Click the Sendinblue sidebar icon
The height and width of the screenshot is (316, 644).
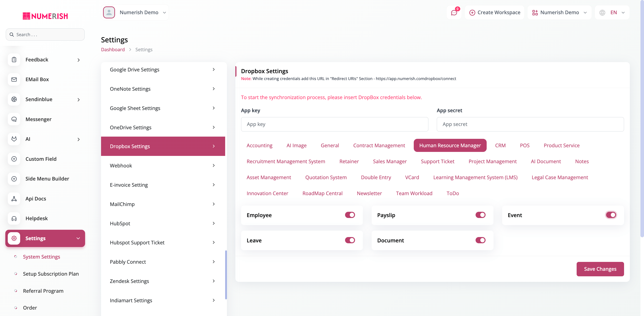14,99
